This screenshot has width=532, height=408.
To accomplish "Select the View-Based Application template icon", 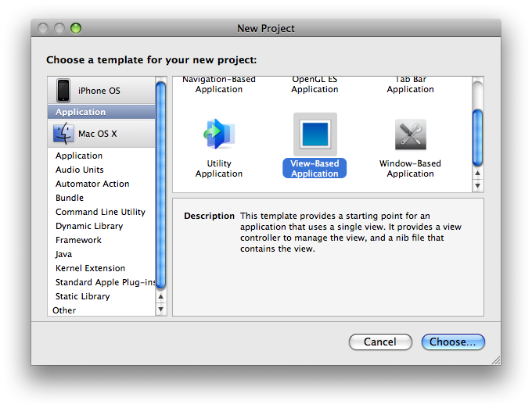I will 315,134.
